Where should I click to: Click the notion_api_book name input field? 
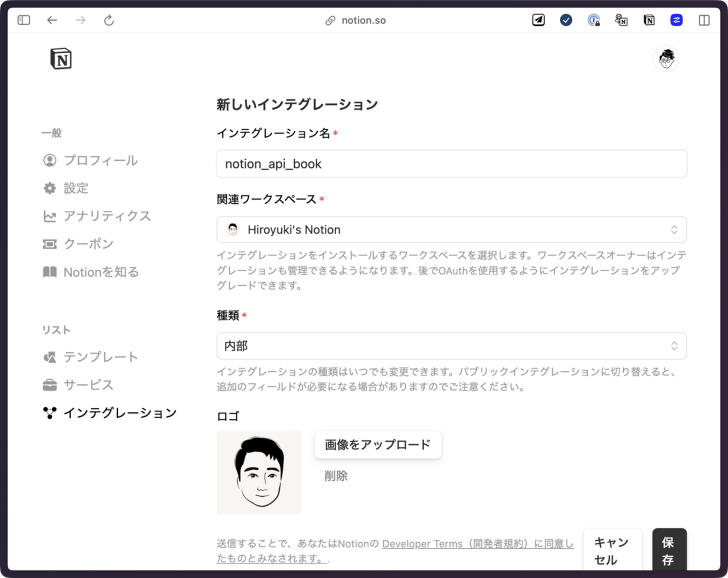[451, 164]
